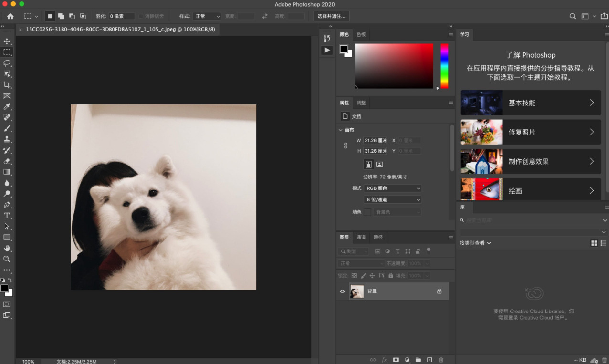Viewport: 609px width, 364px height.
Task: Click the 选择并遮住 button
Action: pyautogui.click(x=331, y=16)
